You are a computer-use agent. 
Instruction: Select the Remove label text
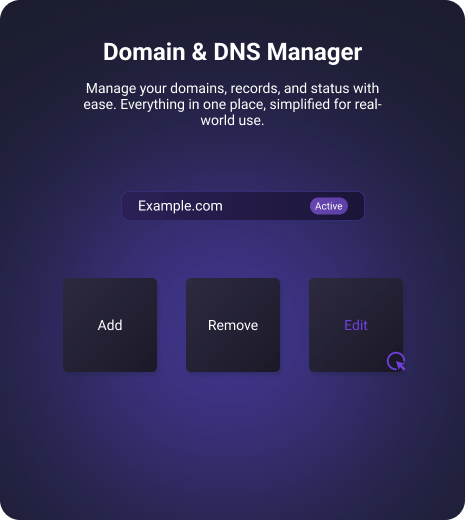click(233, 325)
